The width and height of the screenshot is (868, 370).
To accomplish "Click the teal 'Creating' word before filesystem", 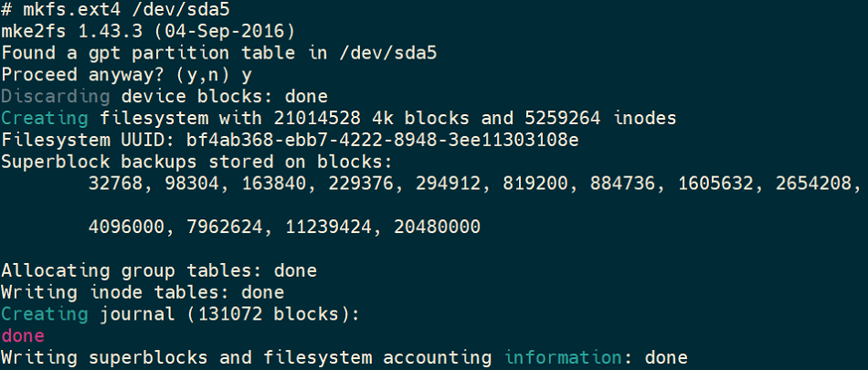I will point(44,119).
